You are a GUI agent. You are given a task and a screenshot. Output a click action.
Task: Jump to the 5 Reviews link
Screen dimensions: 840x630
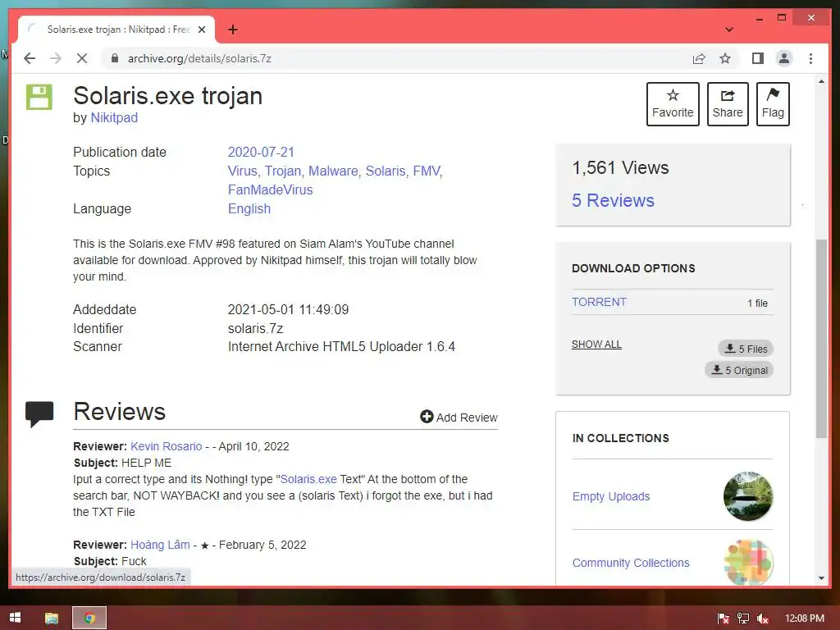613,200
